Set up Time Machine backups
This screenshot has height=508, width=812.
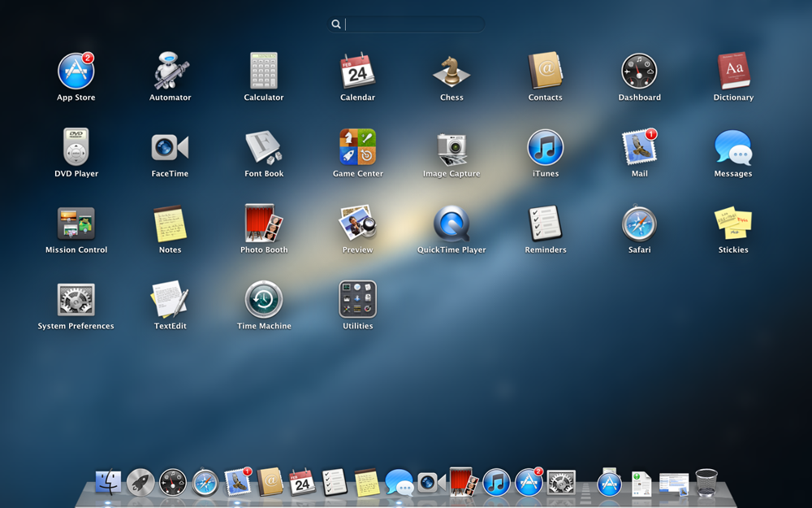[x=263, y=297]
